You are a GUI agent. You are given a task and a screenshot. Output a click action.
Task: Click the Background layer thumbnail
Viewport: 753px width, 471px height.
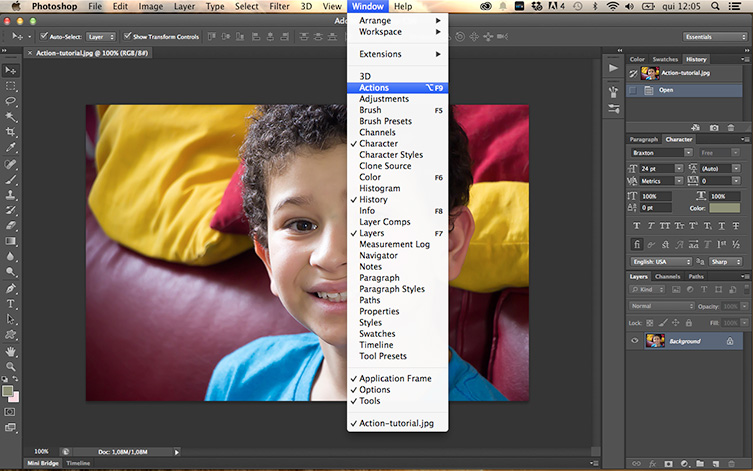coord(656,341)
